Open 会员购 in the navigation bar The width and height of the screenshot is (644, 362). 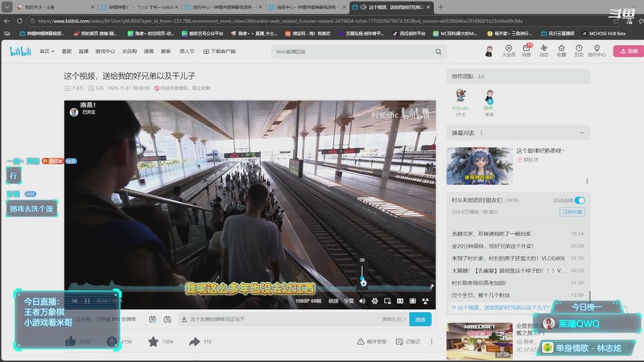130,51
